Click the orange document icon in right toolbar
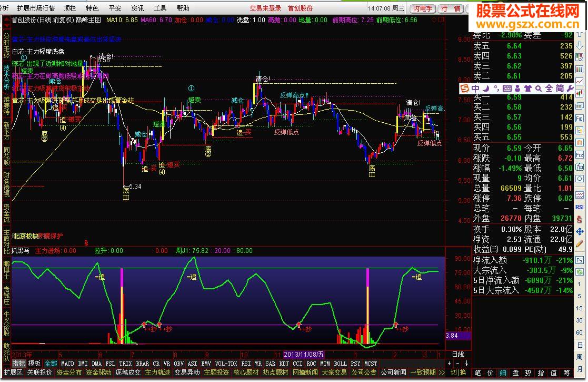 (x=580, y=142)
